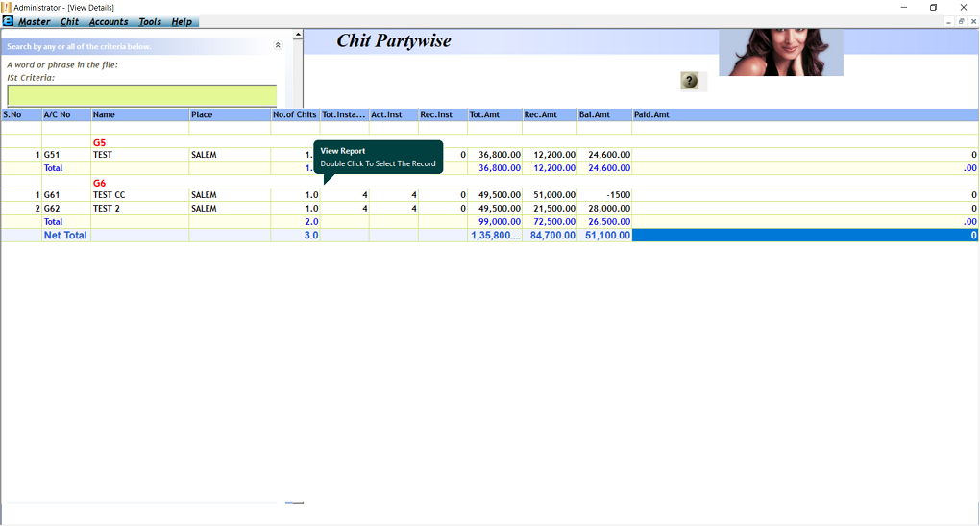Image resolution: width=980 pixels, height=526 pixels.
Task: Click the 1st Criteria search input field
Action: tap(141, 95)
